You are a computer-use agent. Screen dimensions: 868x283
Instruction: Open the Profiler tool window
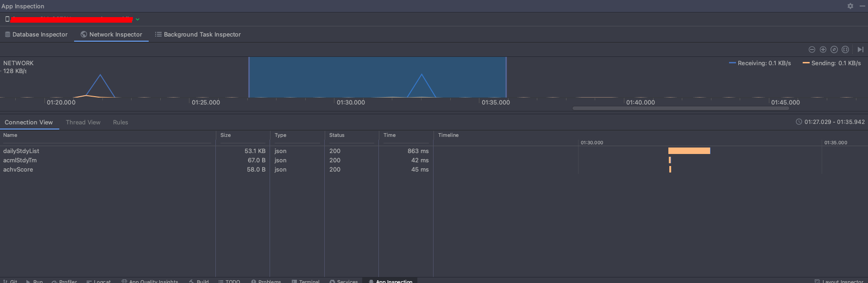64,281
